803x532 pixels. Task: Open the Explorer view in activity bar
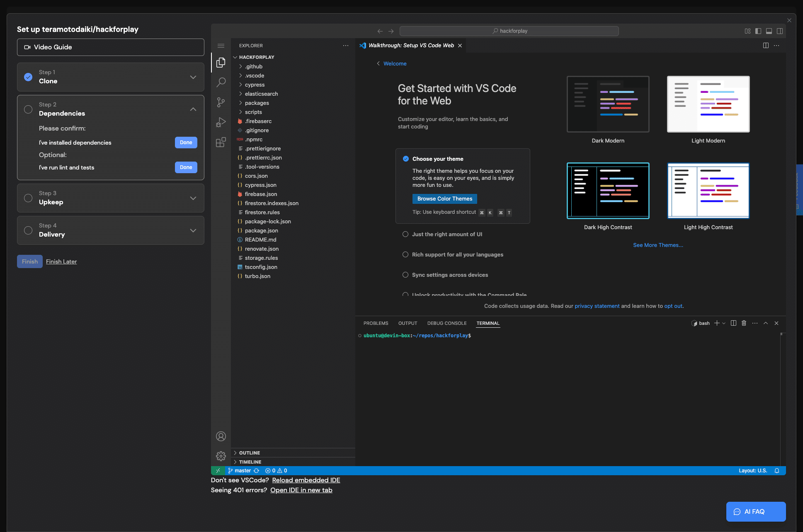(221, 63)
